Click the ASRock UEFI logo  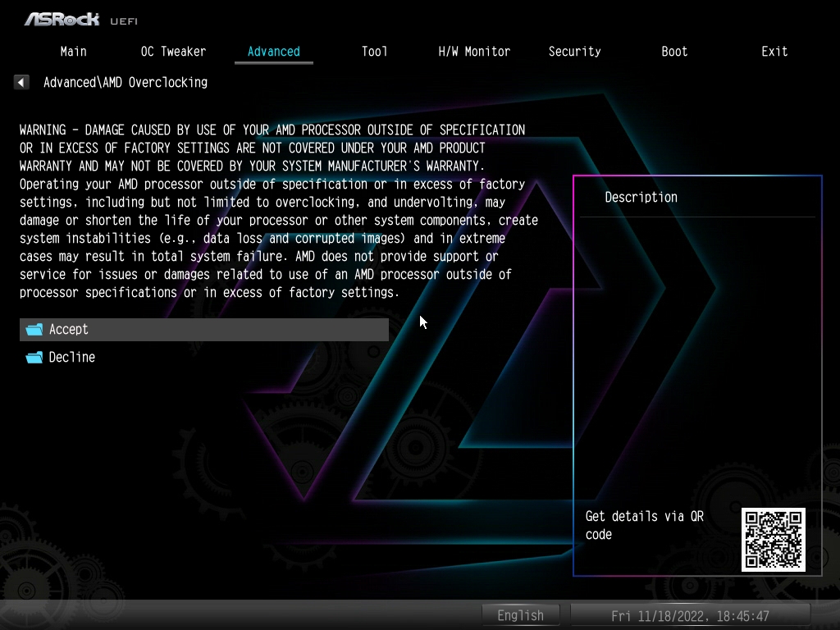click(81, 20)
